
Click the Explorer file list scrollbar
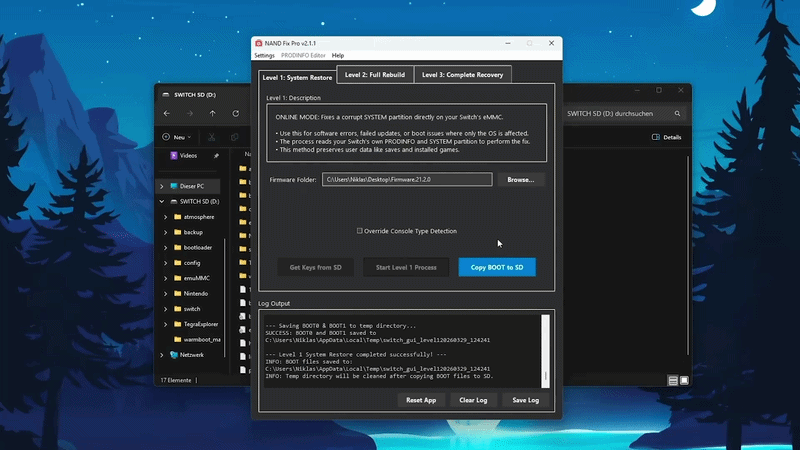(688, 255)
